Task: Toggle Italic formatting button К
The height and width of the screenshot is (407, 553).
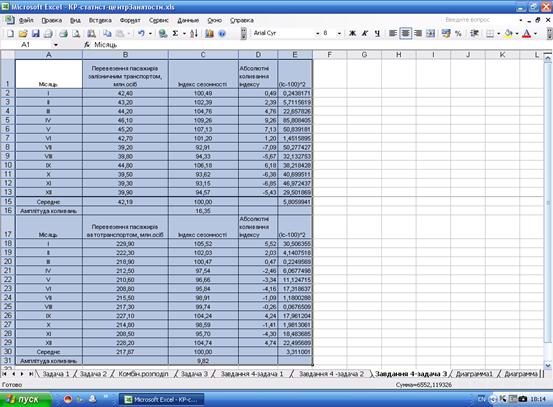Action: click(x=365, y=34)
